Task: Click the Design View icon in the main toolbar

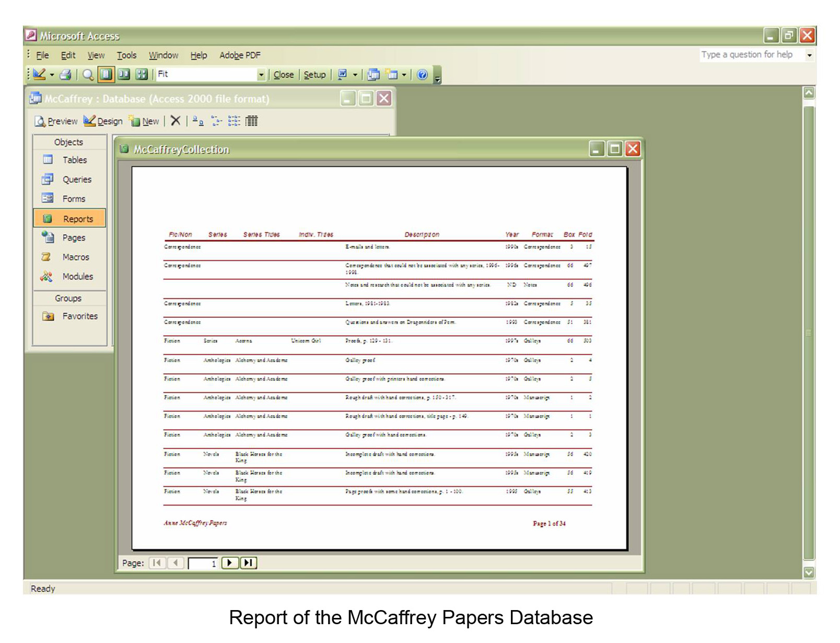Action: click(39, 74)
